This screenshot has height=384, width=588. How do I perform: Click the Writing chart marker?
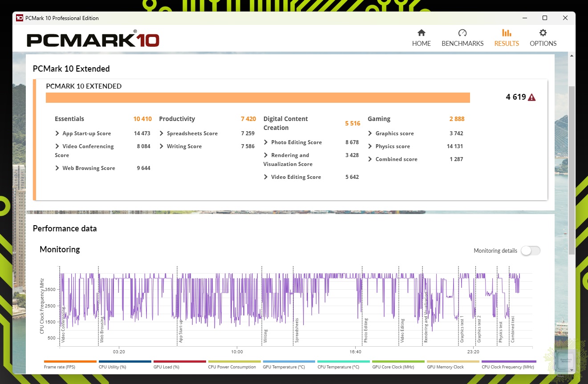[x=265, y=336]
